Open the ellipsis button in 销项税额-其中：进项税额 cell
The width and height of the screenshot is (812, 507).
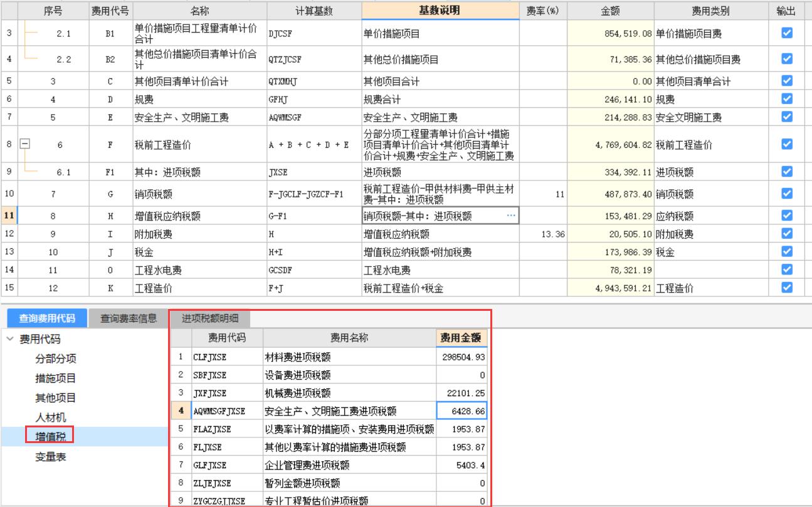click(511, 216)
